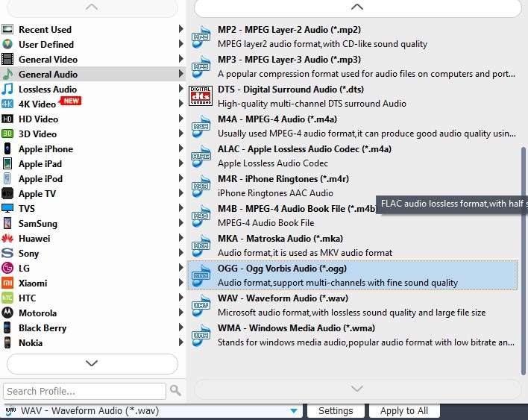The image size is (528, 420).
Task: Click the User Defined globe icon
Action: 7,44
